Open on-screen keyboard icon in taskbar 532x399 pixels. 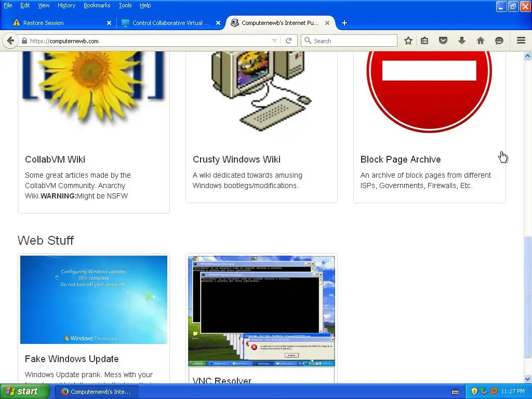[455, 392]
